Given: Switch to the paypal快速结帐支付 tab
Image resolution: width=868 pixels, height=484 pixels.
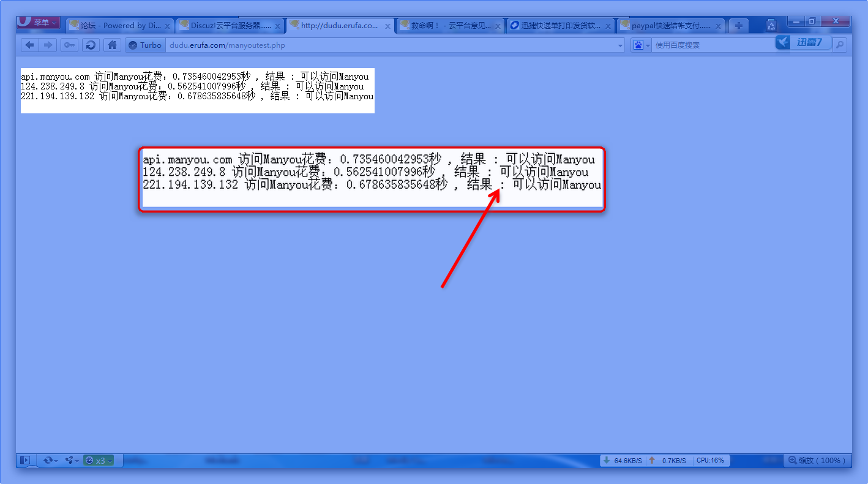Looking at the screenshot, I should point(671,26).
